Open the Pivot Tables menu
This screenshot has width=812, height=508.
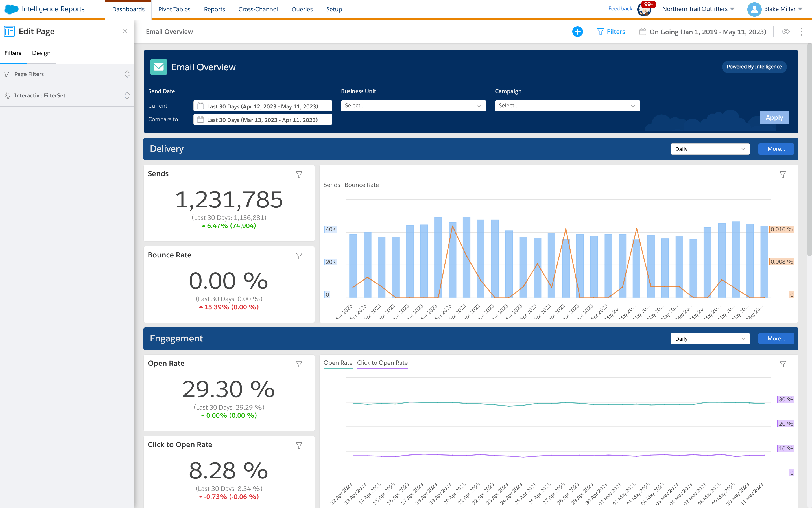click(x=174, y=9)
